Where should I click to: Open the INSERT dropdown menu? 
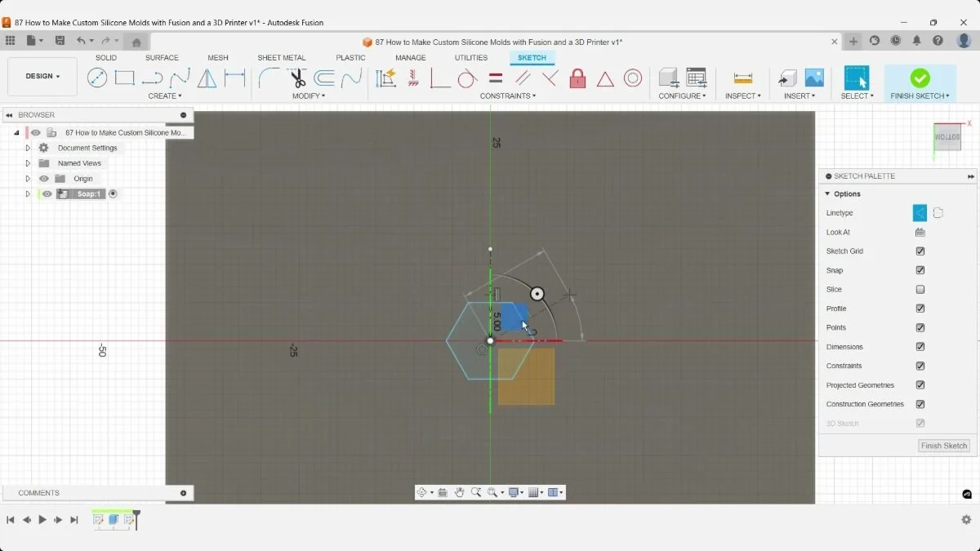tap(800, 96)
